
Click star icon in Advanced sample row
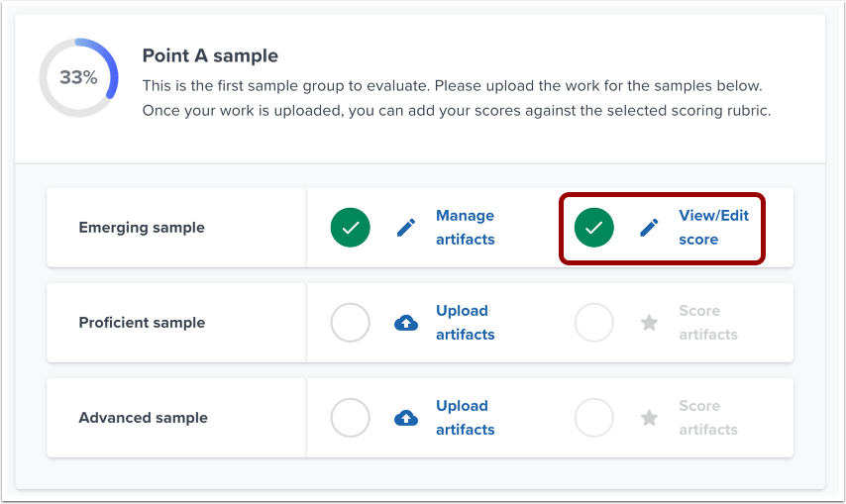point(649,418)
